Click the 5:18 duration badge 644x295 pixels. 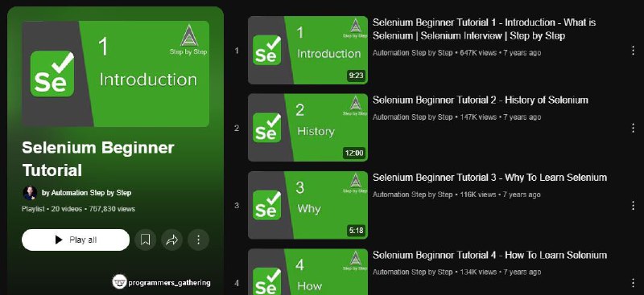pyautogui.click(x=356, y=231)
